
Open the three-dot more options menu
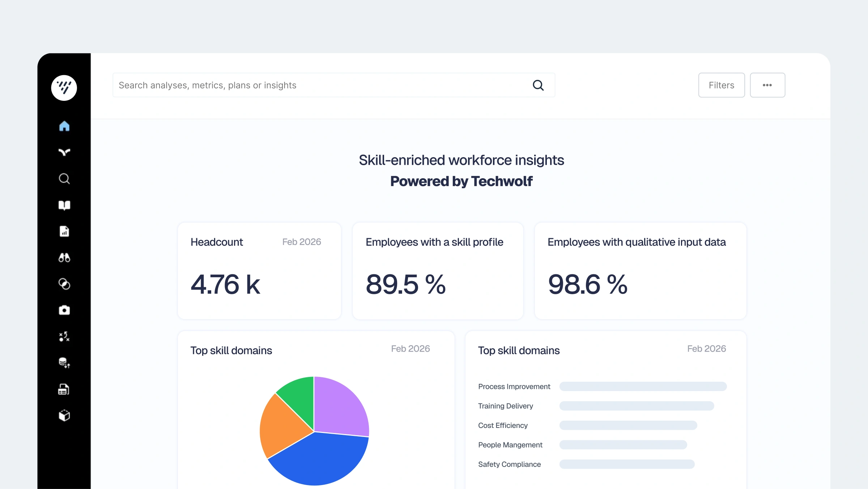[767, 85]
